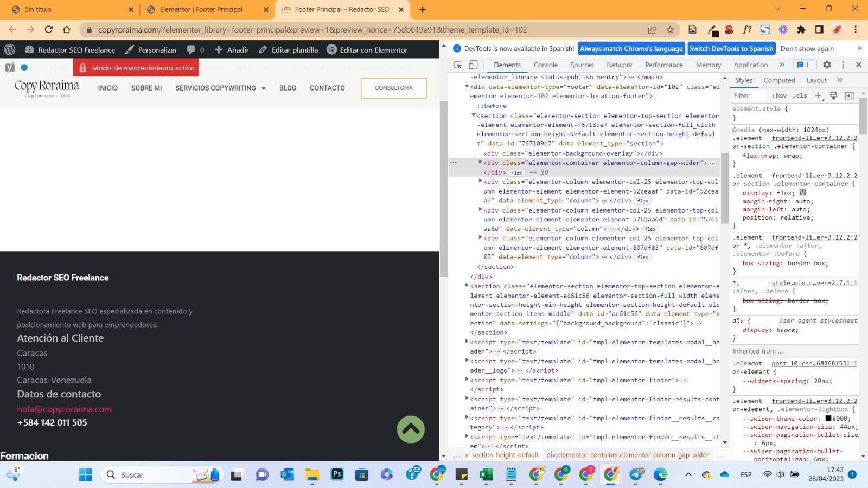The width and height of the screenshot is (868, 488).
Task: Expand the column element 52ceaaf div
Action: 480,181
